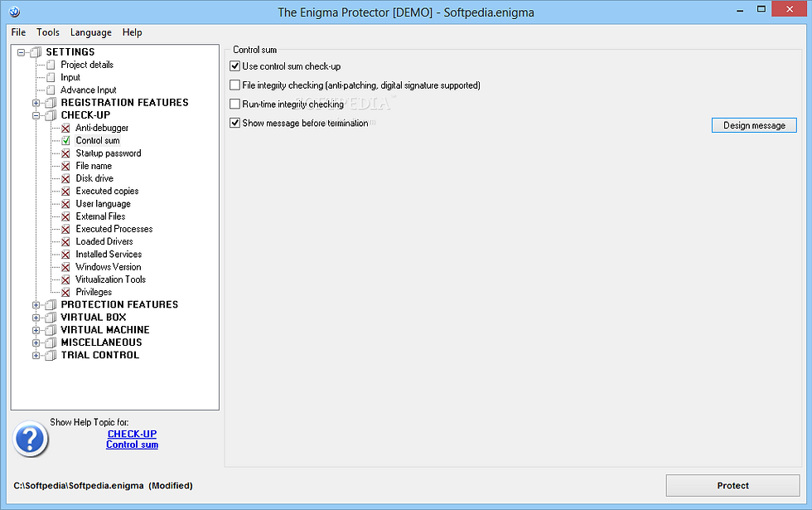Screen dimensions: 812x510
Task: Click the red X icon beside Executed copies
Action: click(x=65, y=192)
